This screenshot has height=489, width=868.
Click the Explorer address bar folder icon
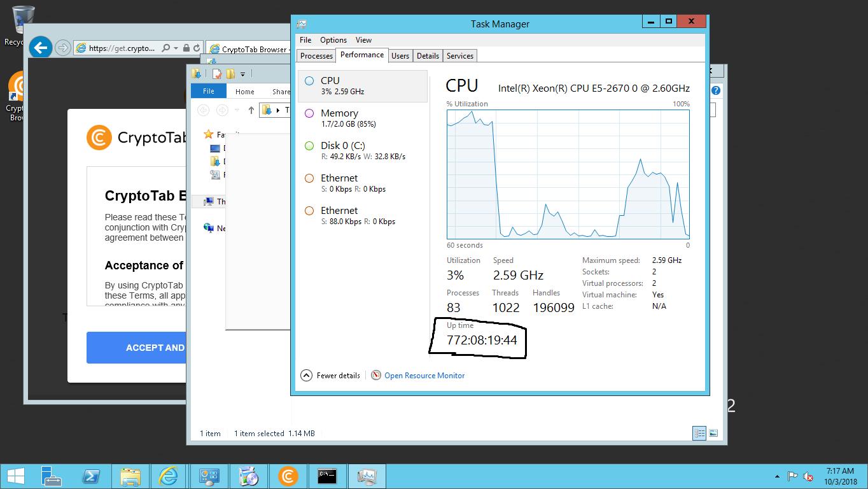pos(267,110)
